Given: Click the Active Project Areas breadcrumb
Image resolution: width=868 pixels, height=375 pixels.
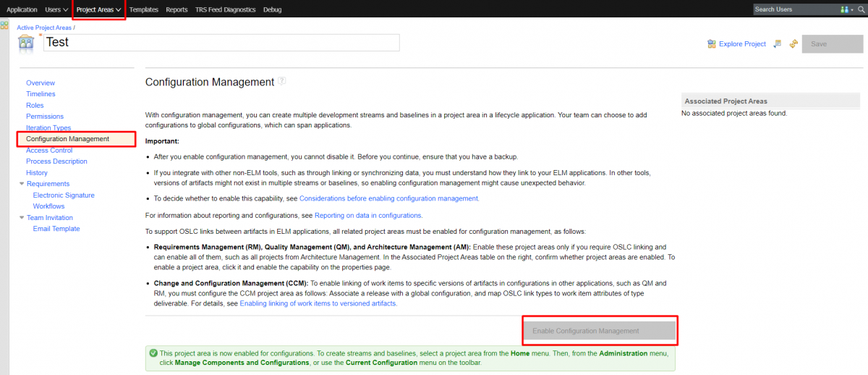Looking at the screenshot, I should (x=44, y=28).
